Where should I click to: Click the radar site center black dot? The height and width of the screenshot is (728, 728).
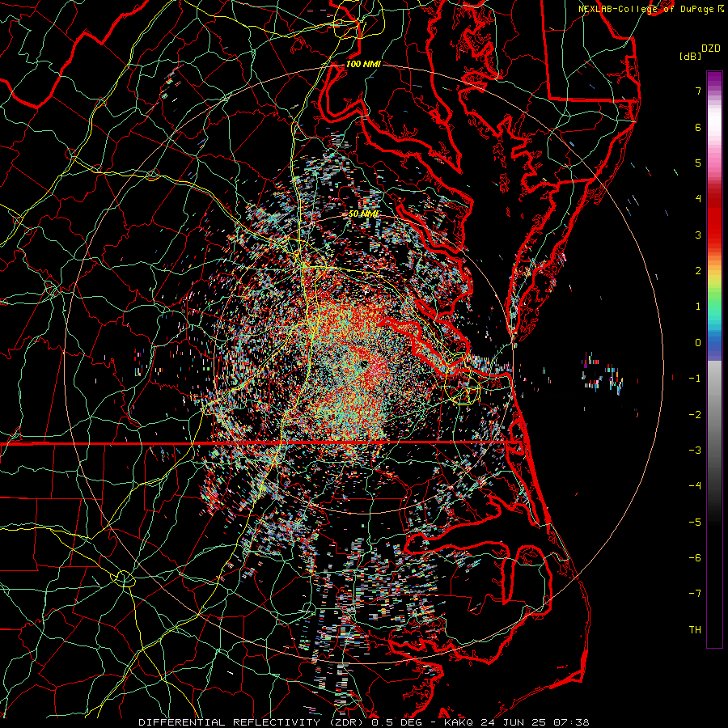point(362,363)
